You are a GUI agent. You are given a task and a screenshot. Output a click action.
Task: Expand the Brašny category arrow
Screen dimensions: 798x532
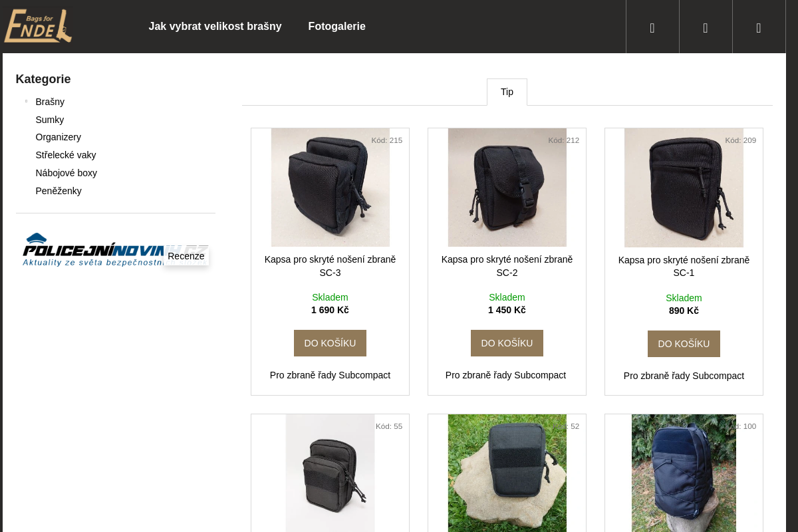26,102
